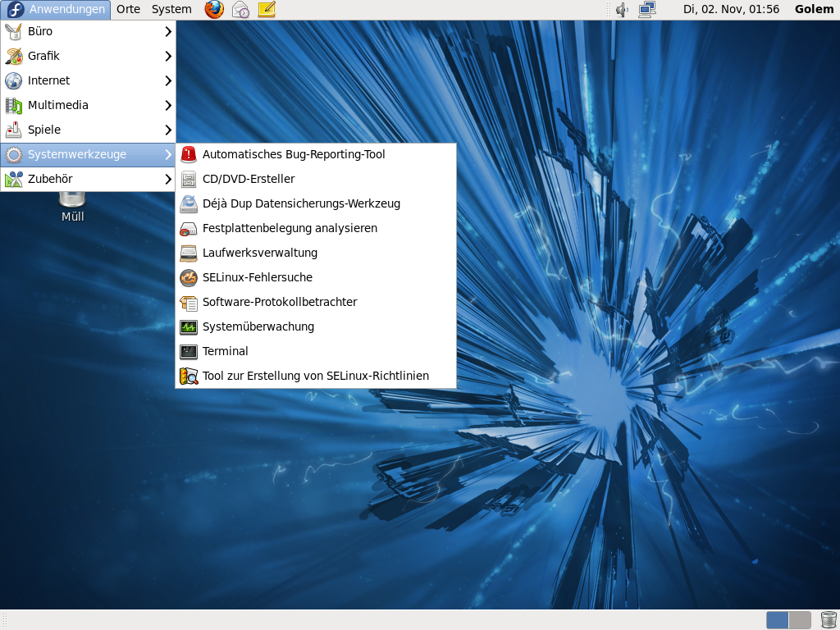Click the Automatisches Bug-Reporting-Tool alarm icon
This screenshot has height=630, width=840.
(x=189, y=154)
